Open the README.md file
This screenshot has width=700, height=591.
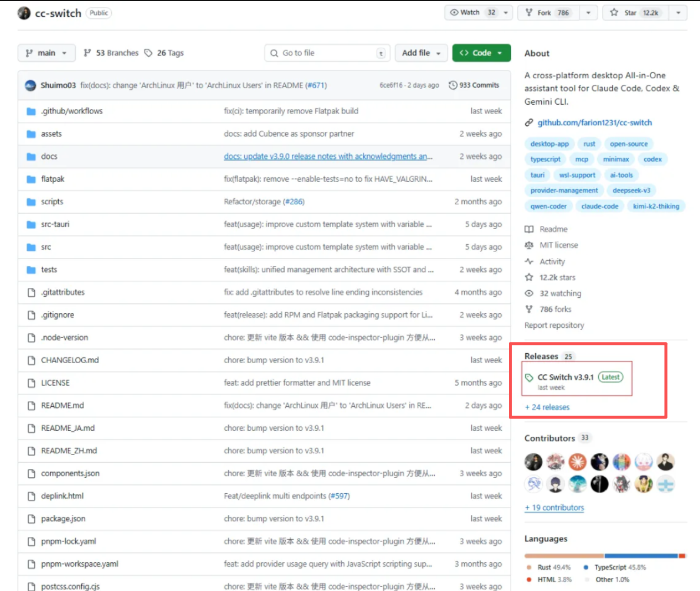(x=62, y=406)
